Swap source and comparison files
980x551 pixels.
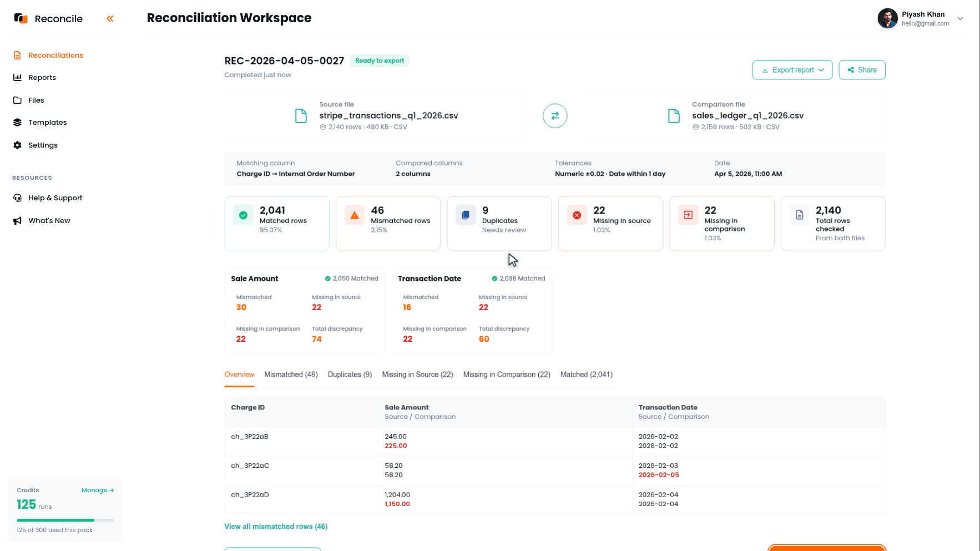555,115
